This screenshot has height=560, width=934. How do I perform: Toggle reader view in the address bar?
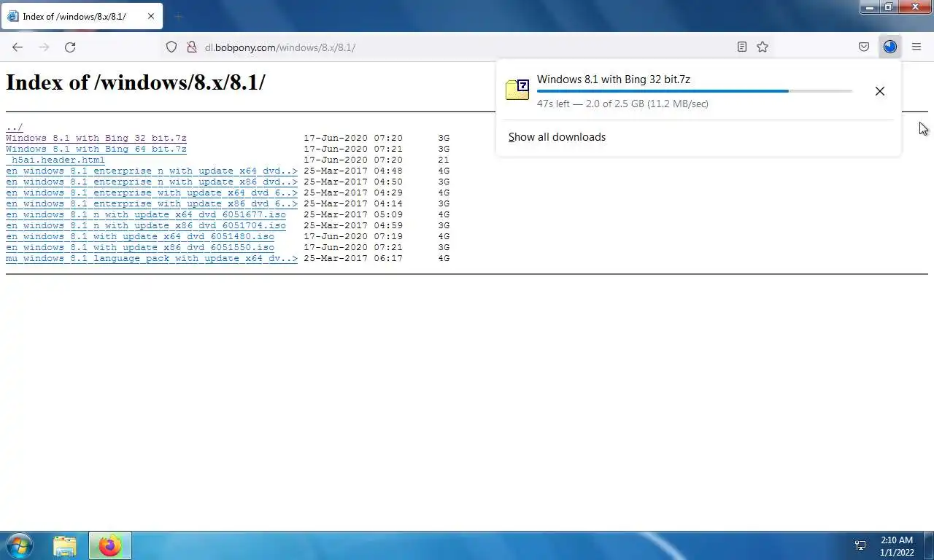tap(742, 47)
